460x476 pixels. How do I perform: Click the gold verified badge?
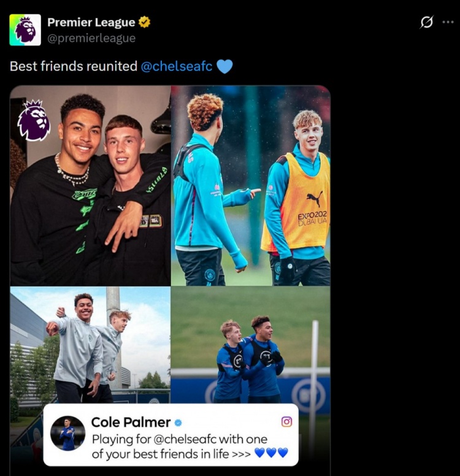pyautogui.click(x=144, y=22)
